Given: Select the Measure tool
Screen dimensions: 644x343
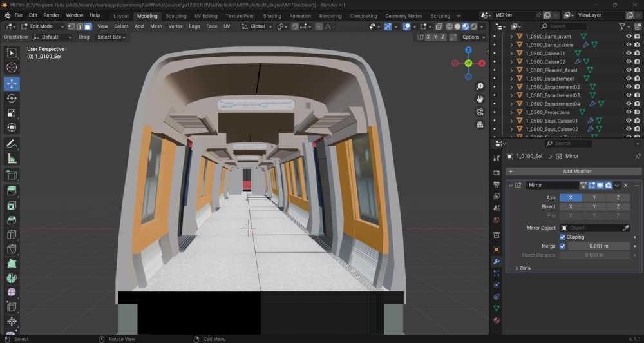Looking at the screenshot, I should click(x=12, y=159).
